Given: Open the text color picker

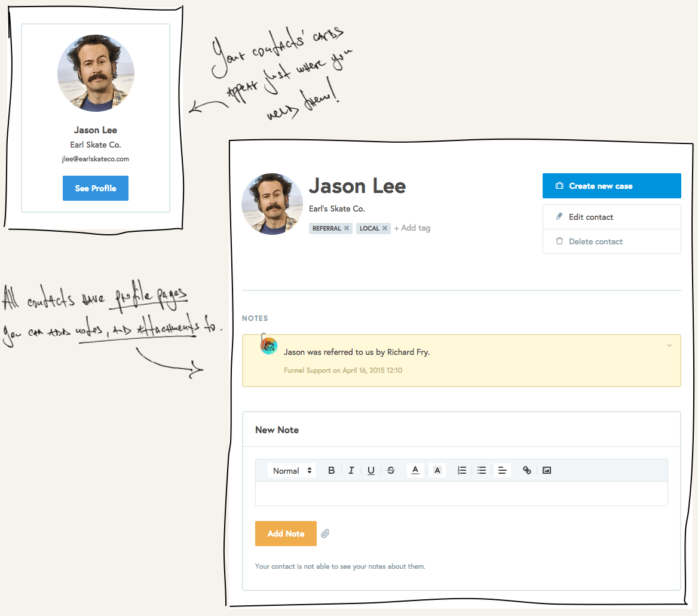Looking at the screenshot, I should [x=415, y=470].
